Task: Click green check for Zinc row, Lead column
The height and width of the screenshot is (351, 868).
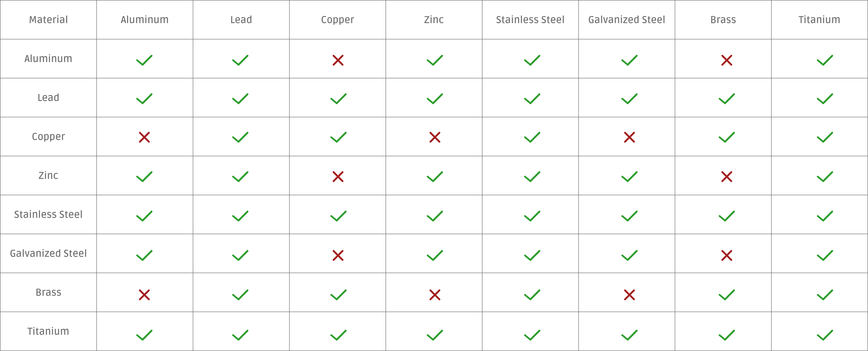Action: (x=240, y=177)
